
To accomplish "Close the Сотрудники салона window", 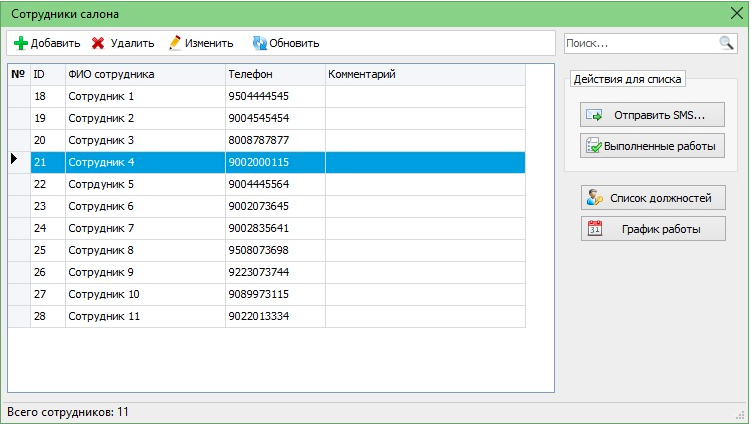I will pyautogui.click(x=737, y=14).
